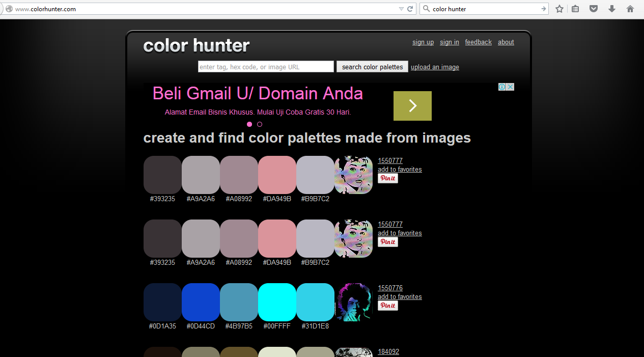Open the about link
Viewport: 644px width, 357px height.
click(506, 42)
